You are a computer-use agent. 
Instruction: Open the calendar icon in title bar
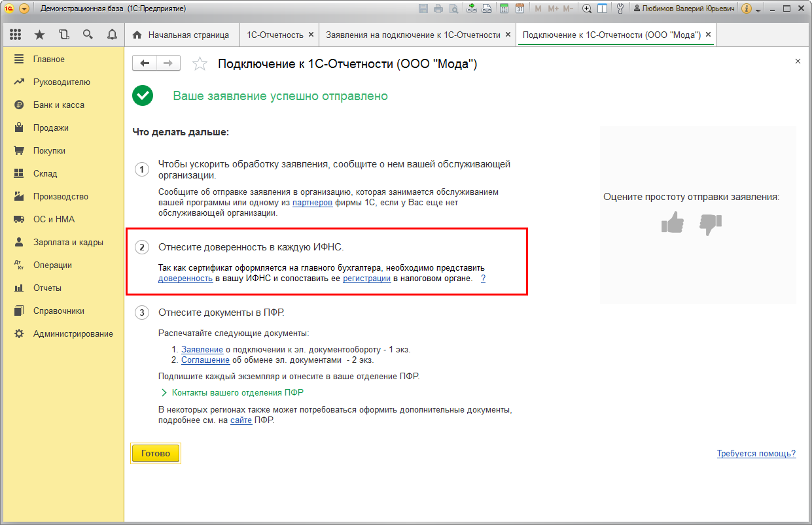(x=520, y=8)
